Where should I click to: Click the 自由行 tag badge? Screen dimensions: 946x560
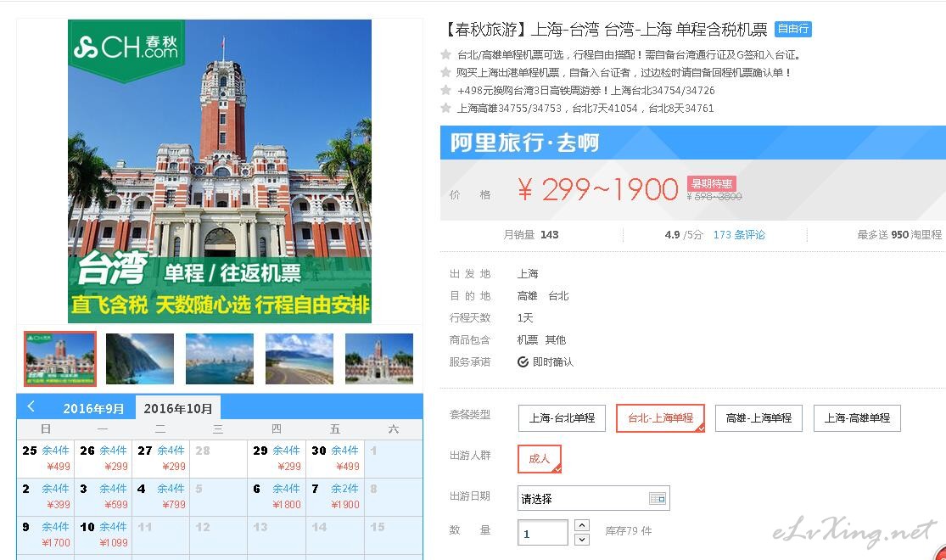(792, 29)
